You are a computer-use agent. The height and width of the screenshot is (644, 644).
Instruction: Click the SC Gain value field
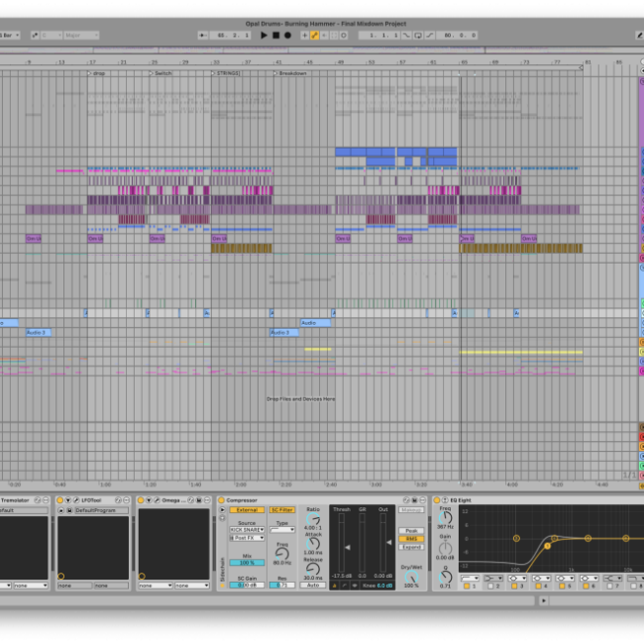click(x=247, y=586)
